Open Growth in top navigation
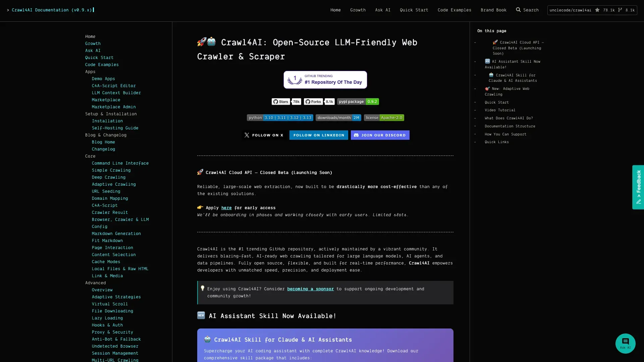The height and width of the screenshot is (362, 644). (358, 10)
